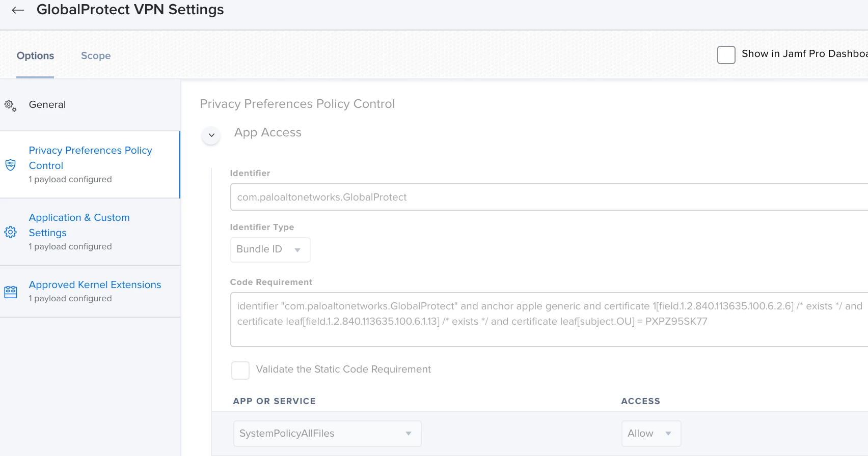
Task: Open Application & Custom Settings payload
Action: [x=90, y=232]
